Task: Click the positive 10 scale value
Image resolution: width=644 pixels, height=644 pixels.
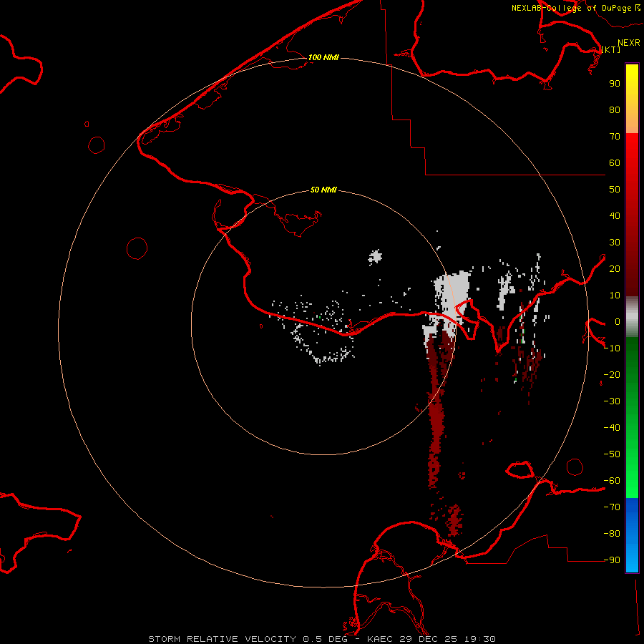Action: (x=615, y=296)
